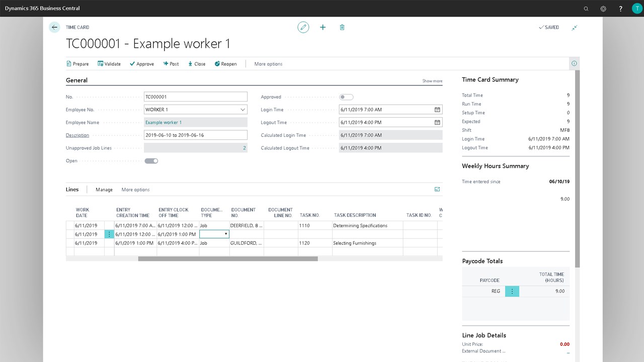The image size is (644, 362).
Task: Reopen the time card
Action: [225, 64]
